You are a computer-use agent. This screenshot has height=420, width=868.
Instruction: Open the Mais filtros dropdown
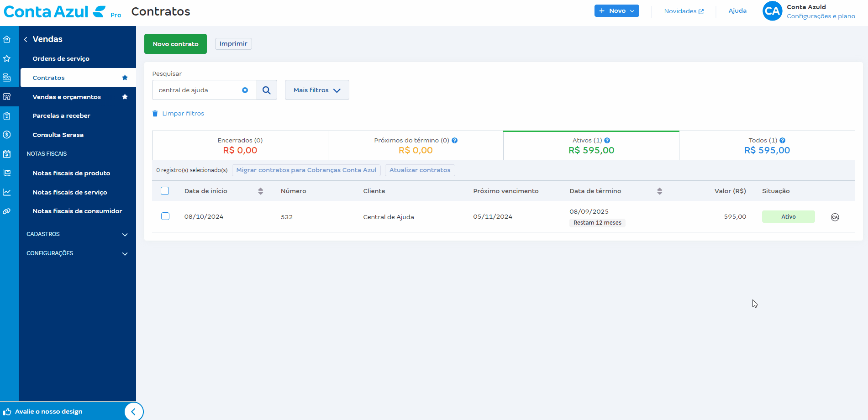pos(317,90)
